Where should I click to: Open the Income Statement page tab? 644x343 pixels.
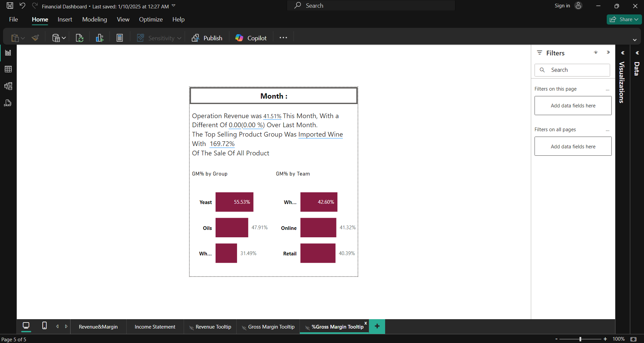click(155, 327)
